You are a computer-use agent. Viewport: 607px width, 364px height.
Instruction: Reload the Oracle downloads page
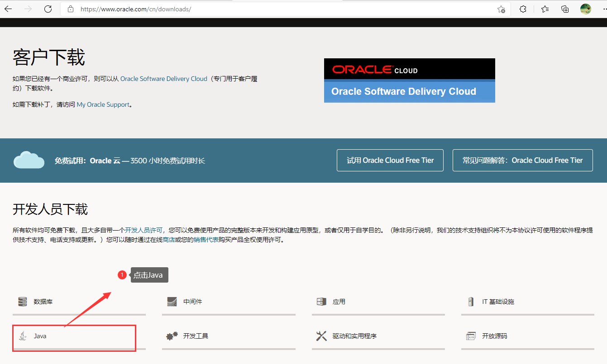48,9
